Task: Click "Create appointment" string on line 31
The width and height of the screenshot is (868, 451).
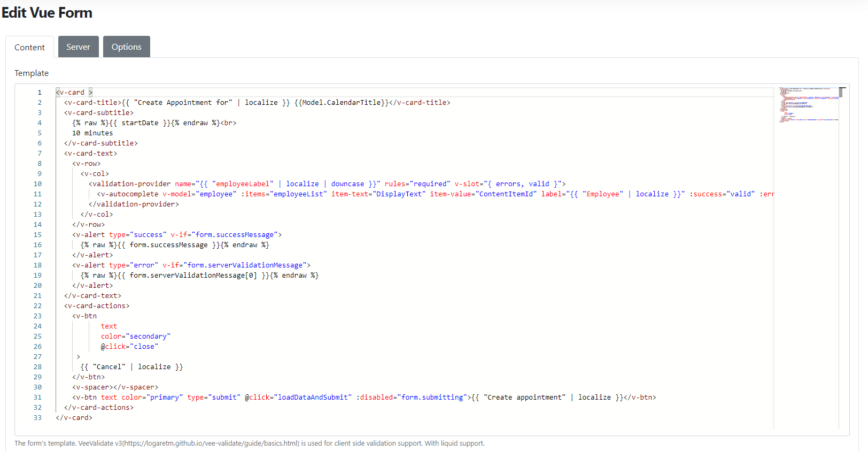Action: pos(525,398)
